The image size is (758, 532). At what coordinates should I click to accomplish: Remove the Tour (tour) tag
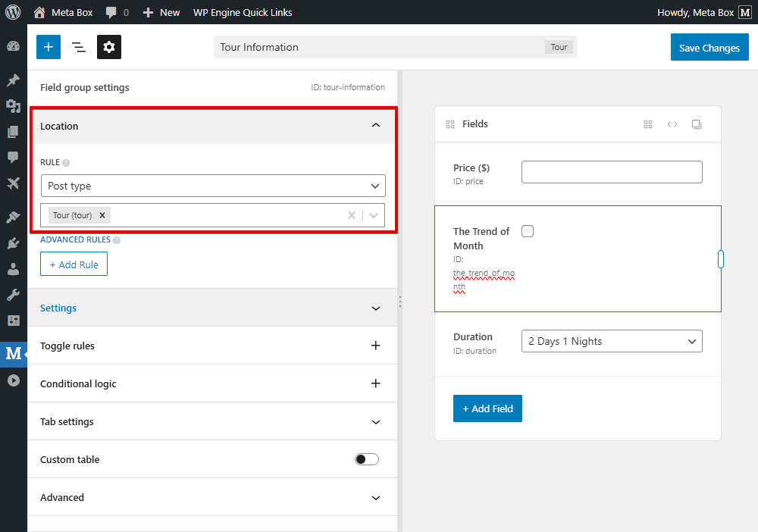[x=102, y=215]
